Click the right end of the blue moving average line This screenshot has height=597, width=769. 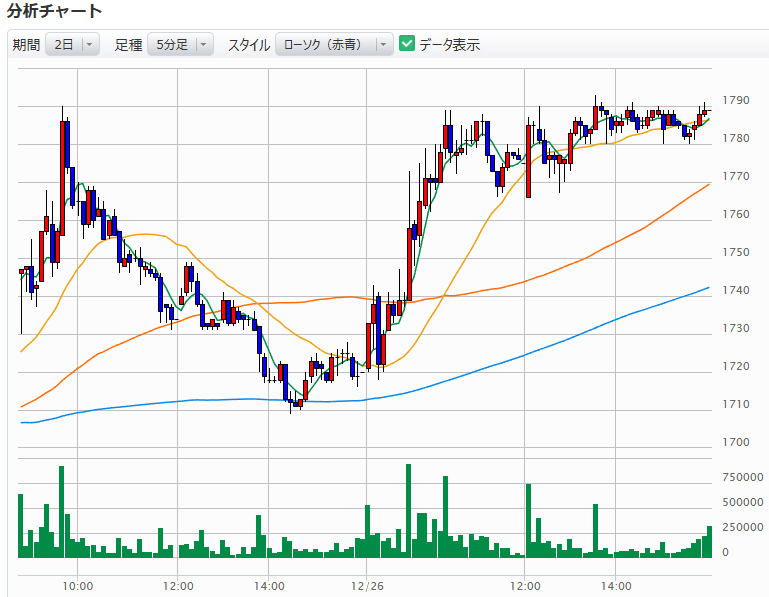(707, 288)
